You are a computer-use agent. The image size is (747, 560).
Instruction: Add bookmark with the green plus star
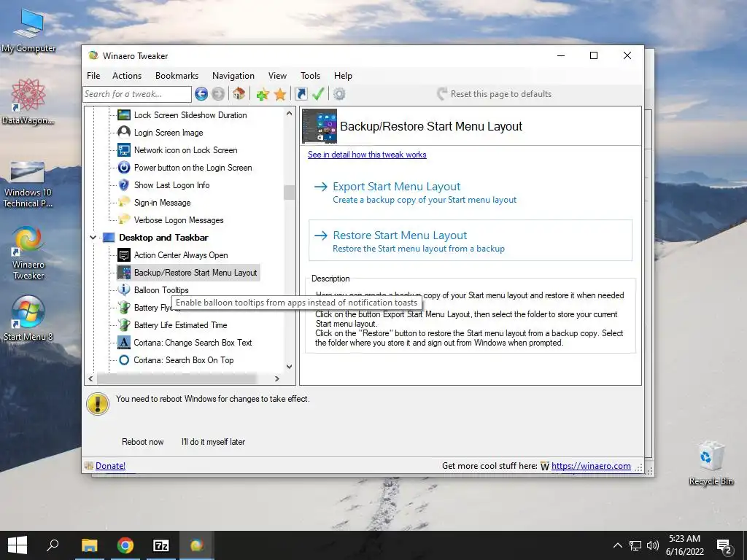263,94
